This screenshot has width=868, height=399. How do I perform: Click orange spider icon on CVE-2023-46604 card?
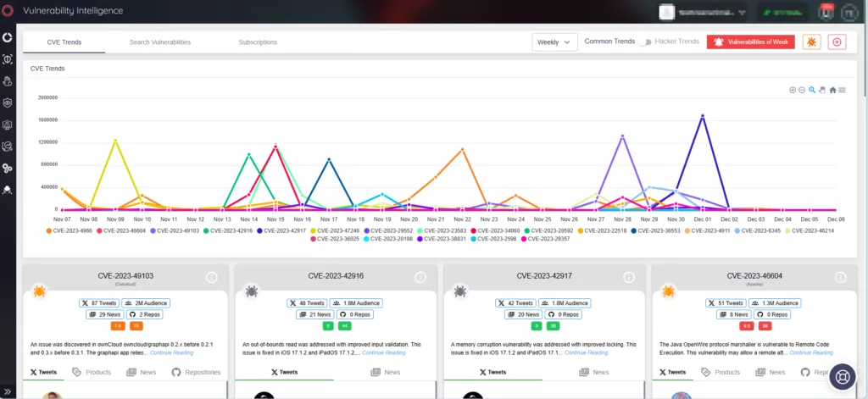click(668, 291)
